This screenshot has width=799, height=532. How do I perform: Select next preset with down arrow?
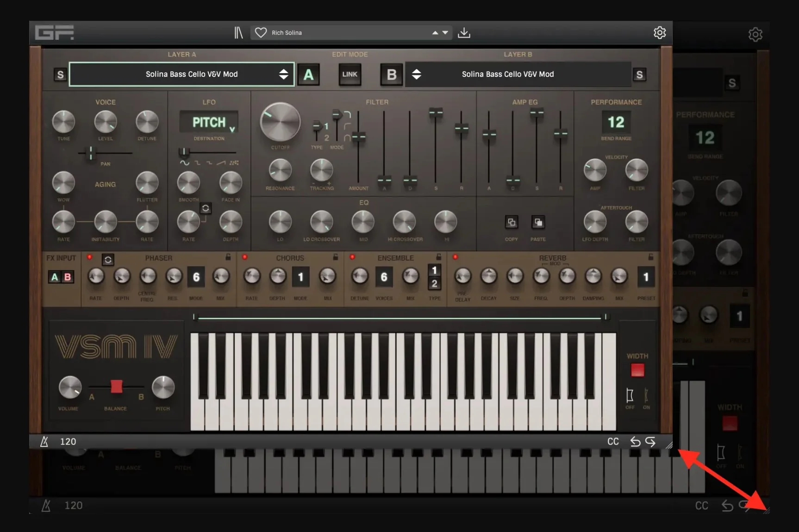click(445, 33)
